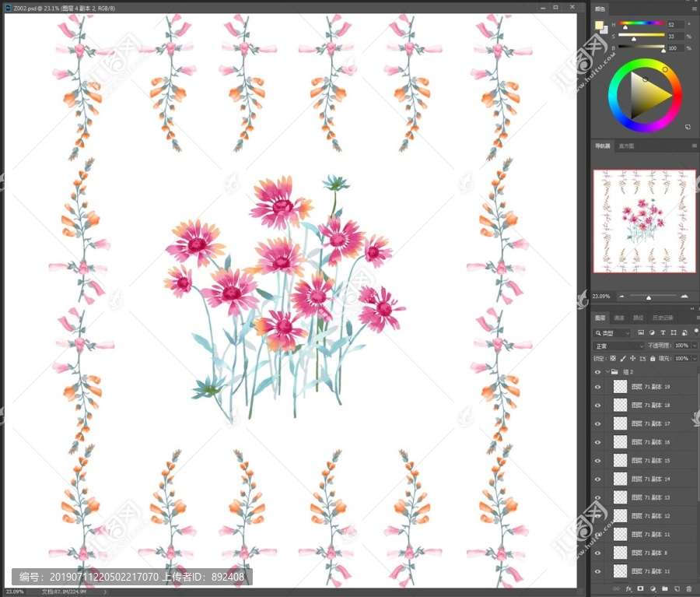Lock all padlock icon in layers panel
Screen dimensions: 700x597
coord(653,358)
